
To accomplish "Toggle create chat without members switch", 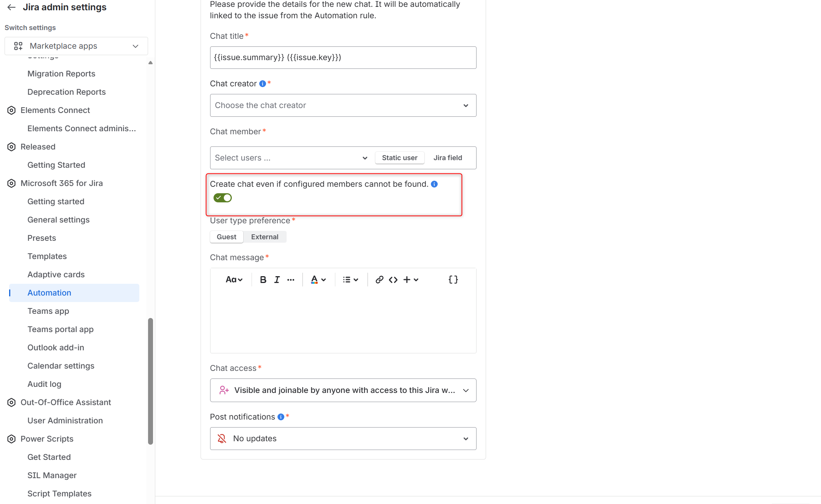I will [223, 198].
